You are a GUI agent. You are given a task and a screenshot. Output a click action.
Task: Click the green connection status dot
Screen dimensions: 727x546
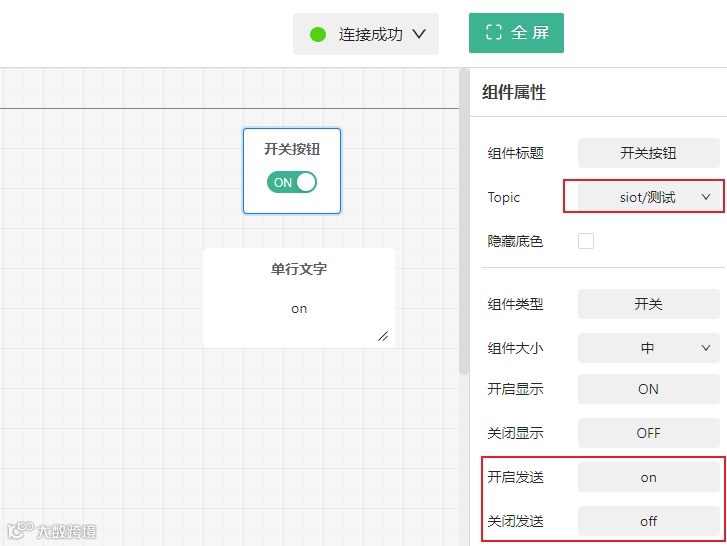click(318, 34)
